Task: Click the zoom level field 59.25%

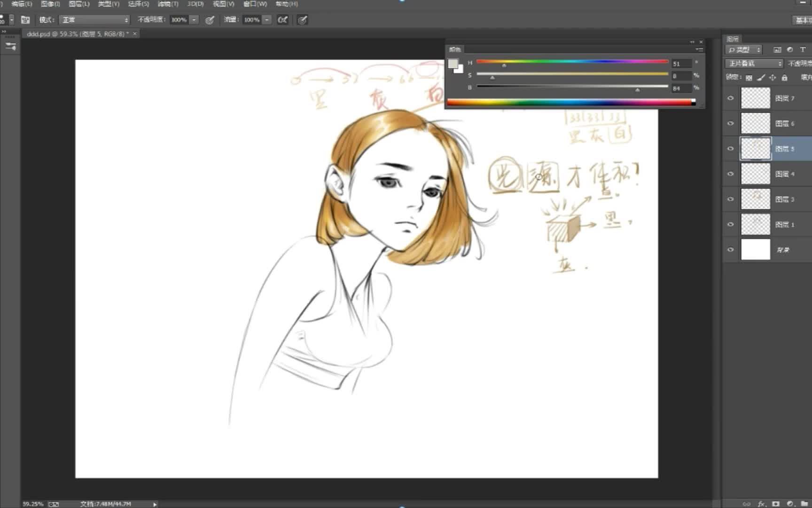Action: point(33,504)
